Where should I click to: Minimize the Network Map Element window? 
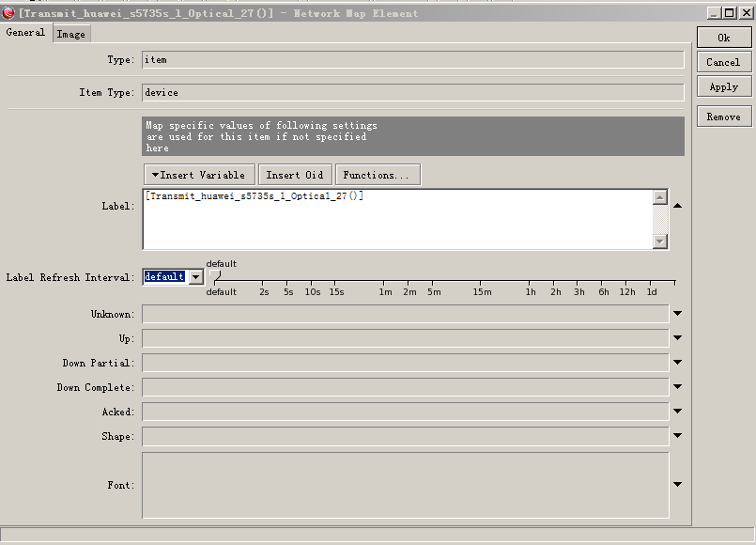point(714,13)
